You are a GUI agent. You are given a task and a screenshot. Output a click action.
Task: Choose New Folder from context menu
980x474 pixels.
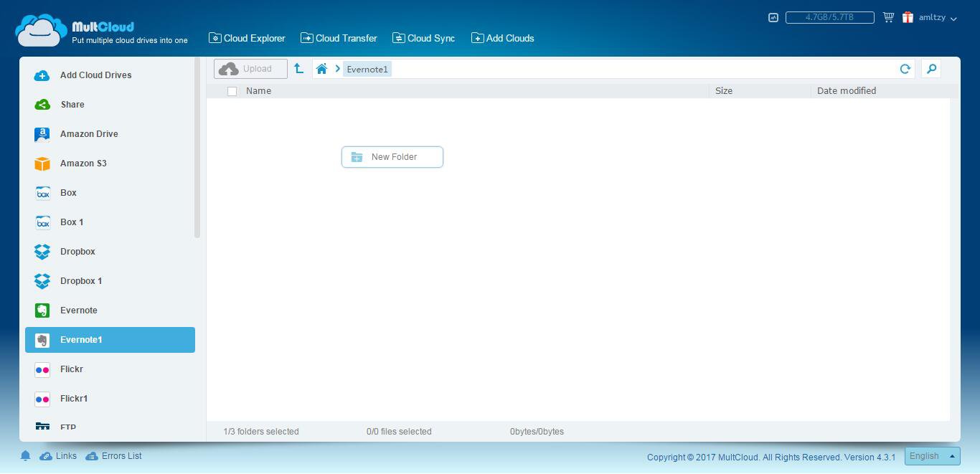pos(392,157)
